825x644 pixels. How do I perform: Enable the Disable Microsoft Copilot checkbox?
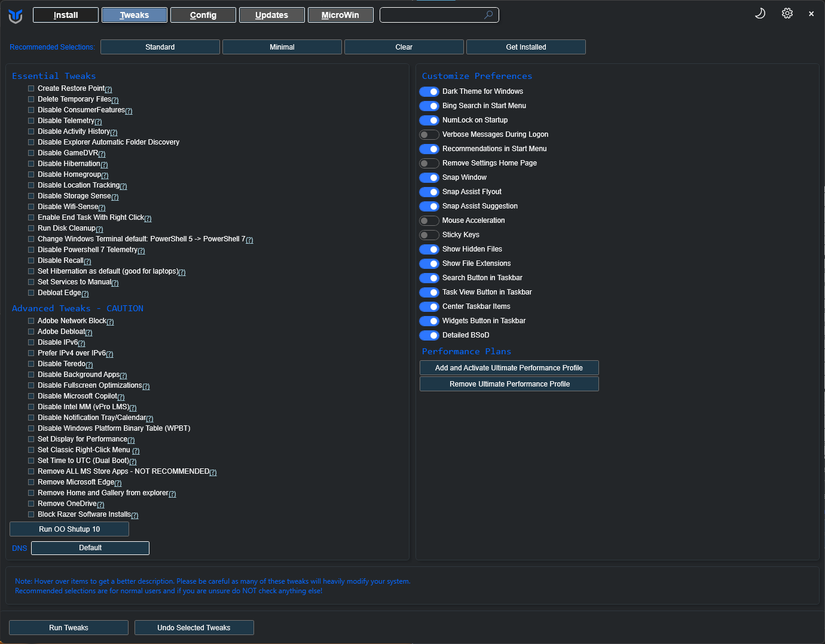tap(31, 396)
